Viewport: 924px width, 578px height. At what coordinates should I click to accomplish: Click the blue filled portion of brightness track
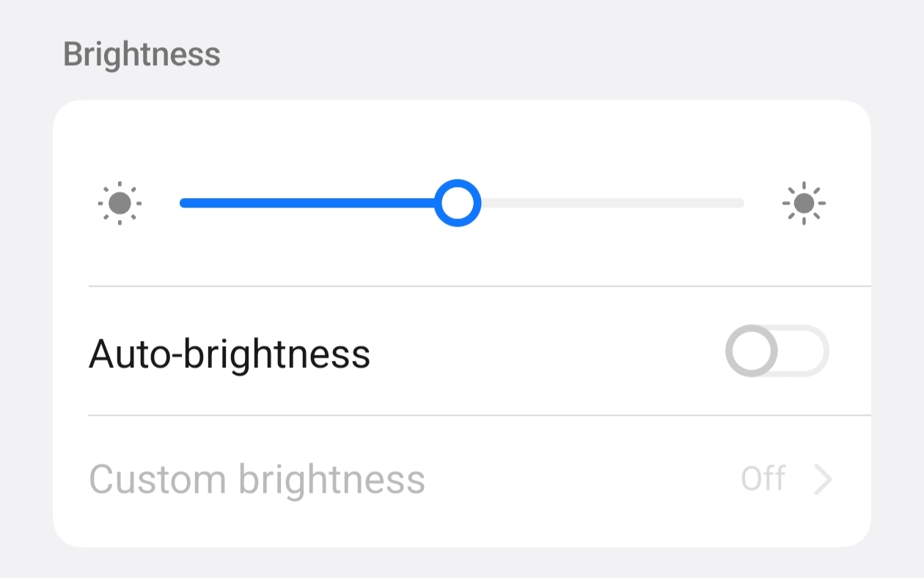pyautogui.click(x=308, y=203)
